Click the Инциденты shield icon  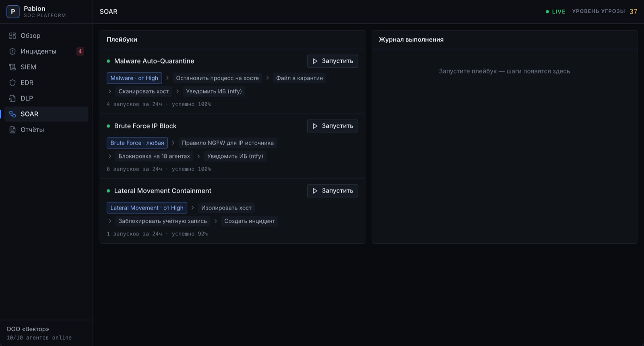12,51
